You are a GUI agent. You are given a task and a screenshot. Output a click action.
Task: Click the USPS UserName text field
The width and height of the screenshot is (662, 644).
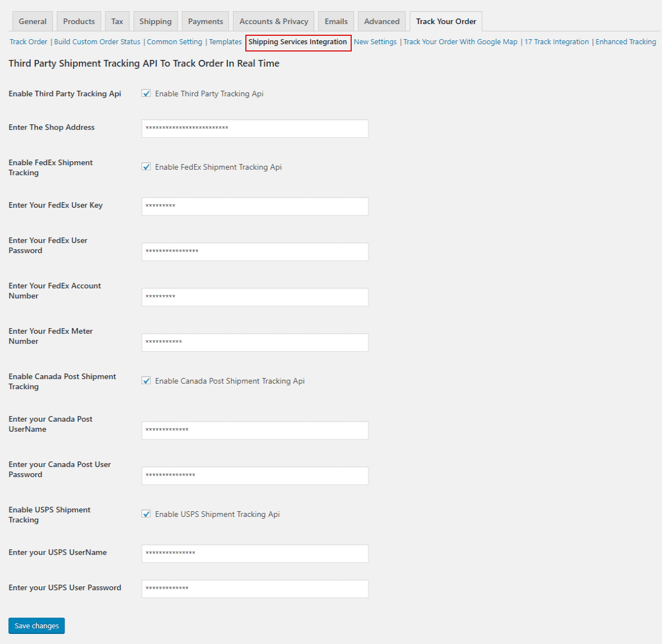point(255,553)
